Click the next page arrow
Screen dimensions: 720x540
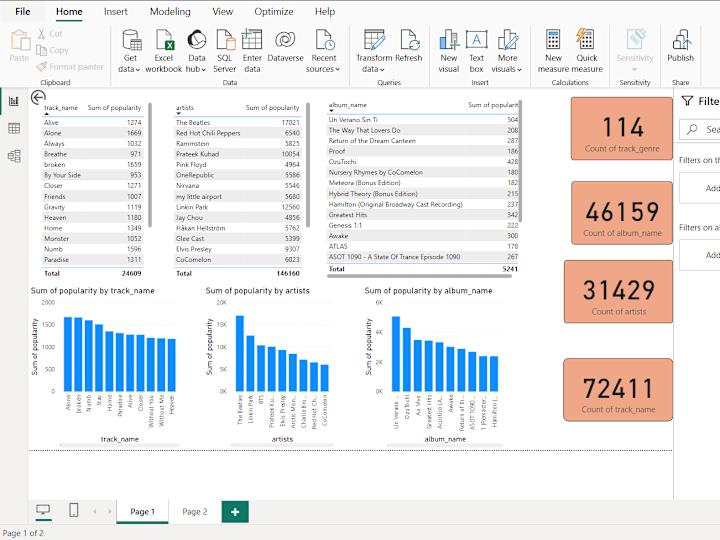[x=110, y=511]
